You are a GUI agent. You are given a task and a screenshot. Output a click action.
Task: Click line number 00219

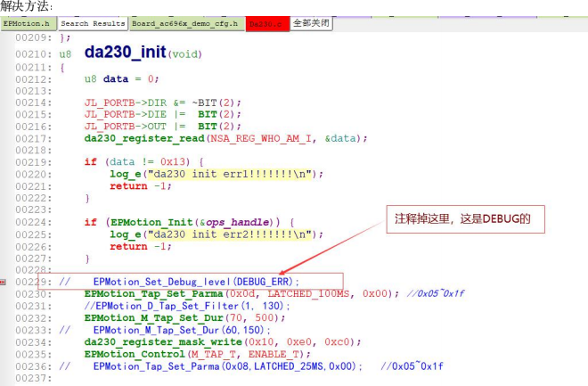click(34, 162)
